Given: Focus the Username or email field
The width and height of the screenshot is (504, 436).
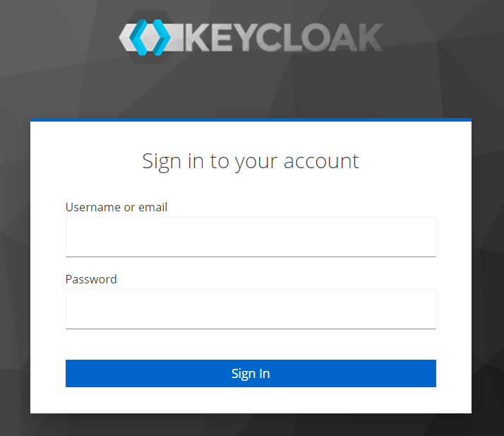Looking at the screenshot, I should click(251, 237).
